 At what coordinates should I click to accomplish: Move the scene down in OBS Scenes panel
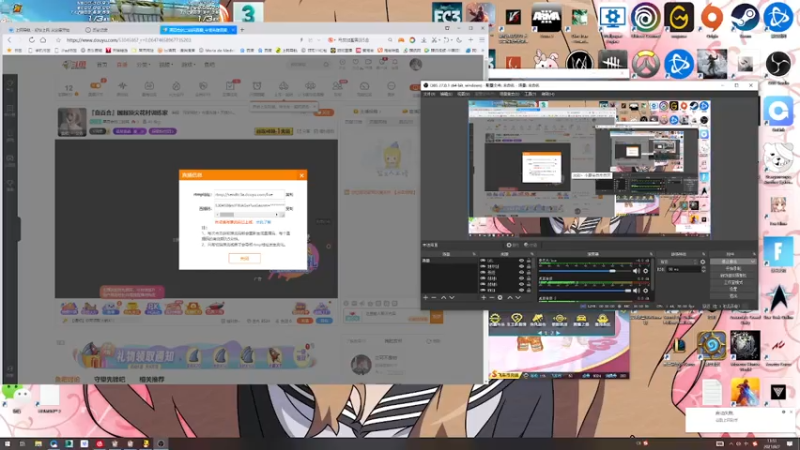tap(452, 297)
